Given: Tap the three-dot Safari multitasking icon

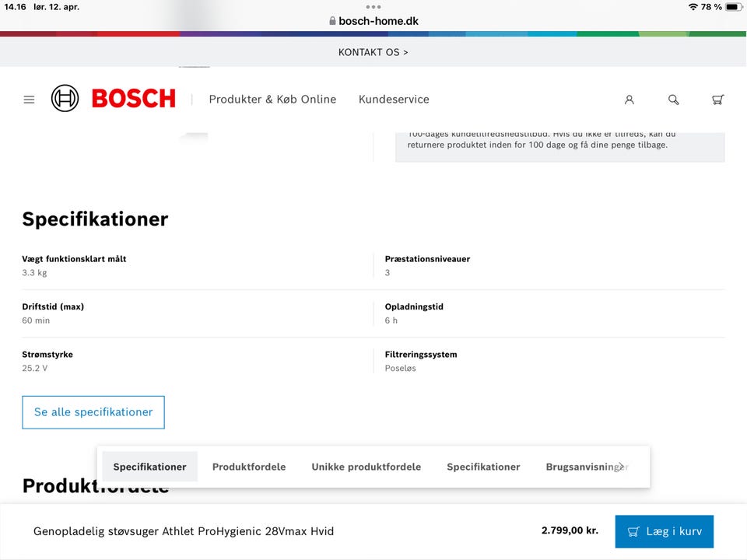Looking at the screenshot, I should click(x=373, y=7).
